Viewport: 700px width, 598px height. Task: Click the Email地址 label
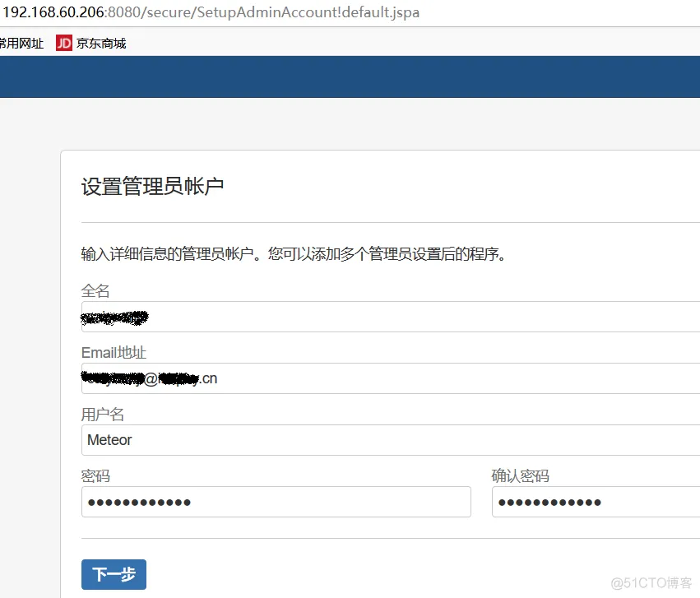[114, 353]
